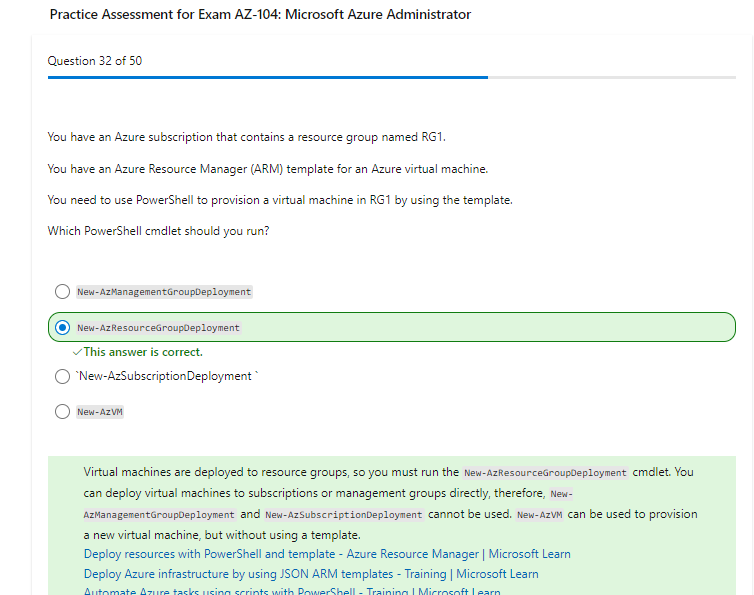Select the New-AzManagementGroupDeployment radio option
The width and height of the screenshot is (754, 595).
coord(62,292)
